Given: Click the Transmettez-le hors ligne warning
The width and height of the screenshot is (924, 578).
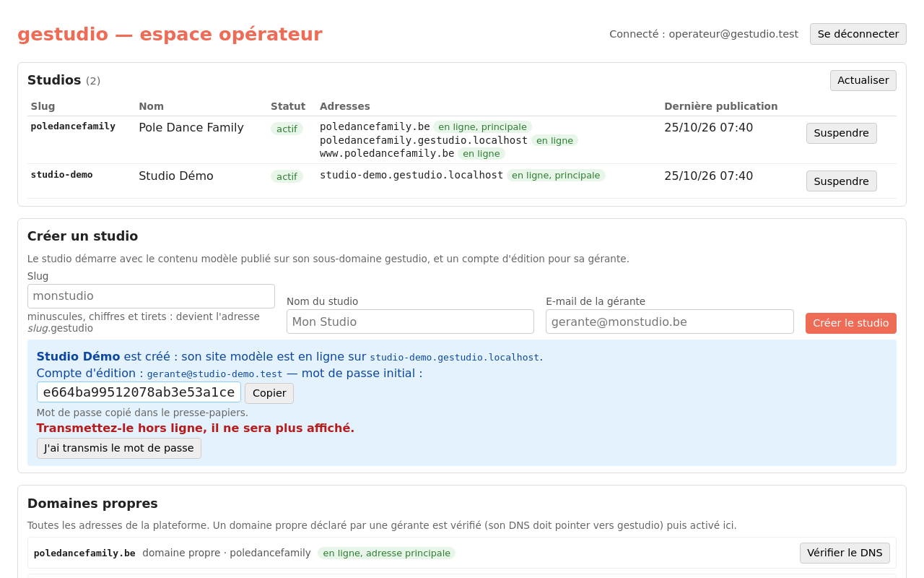Looking at the screenshot, I should 196,428.
